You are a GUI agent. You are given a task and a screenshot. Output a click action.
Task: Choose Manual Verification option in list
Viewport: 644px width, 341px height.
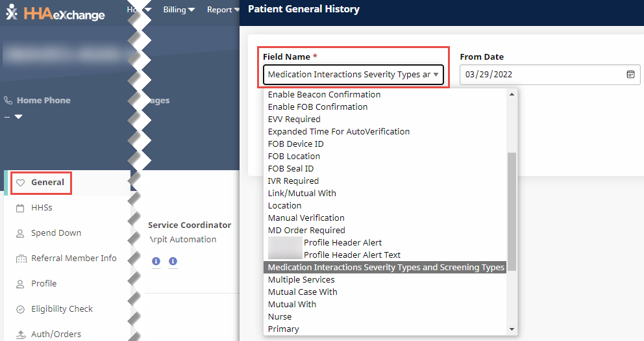[x=306, y=218]
